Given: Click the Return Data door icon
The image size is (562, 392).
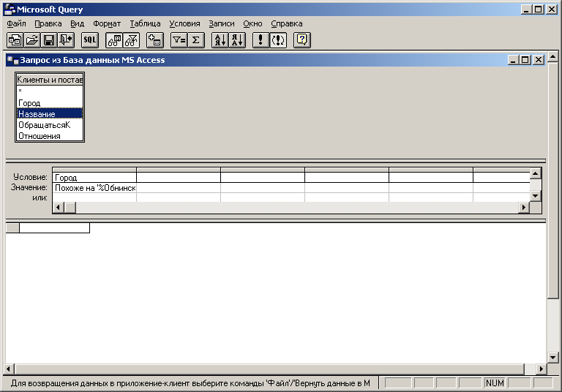Looking at the screenshot, I should [66, 40].
